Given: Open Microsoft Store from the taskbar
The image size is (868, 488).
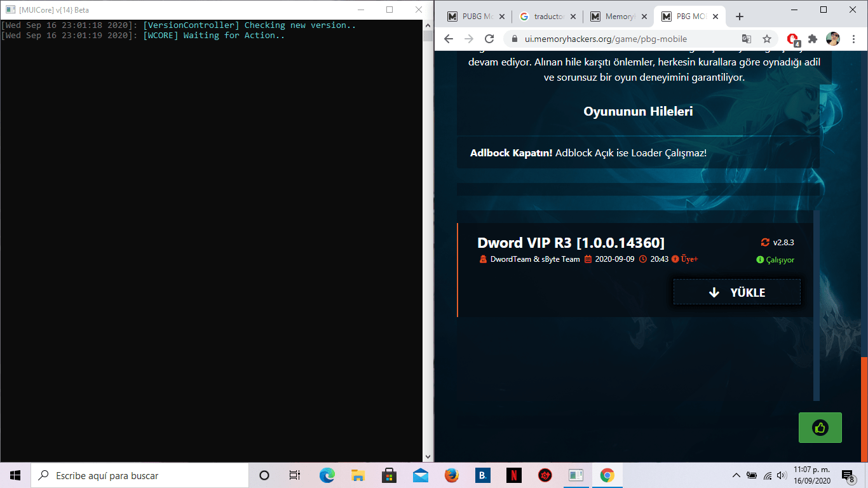Looking at the screenshot, I should click(389, 475).
